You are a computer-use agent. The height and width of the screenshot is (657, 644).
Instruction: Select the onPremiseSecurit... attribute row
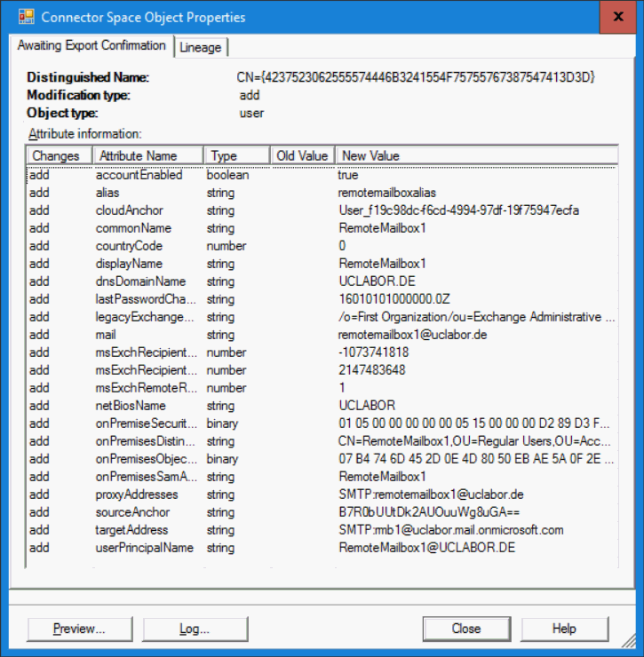pyautogui.click(x=322, y=423)
